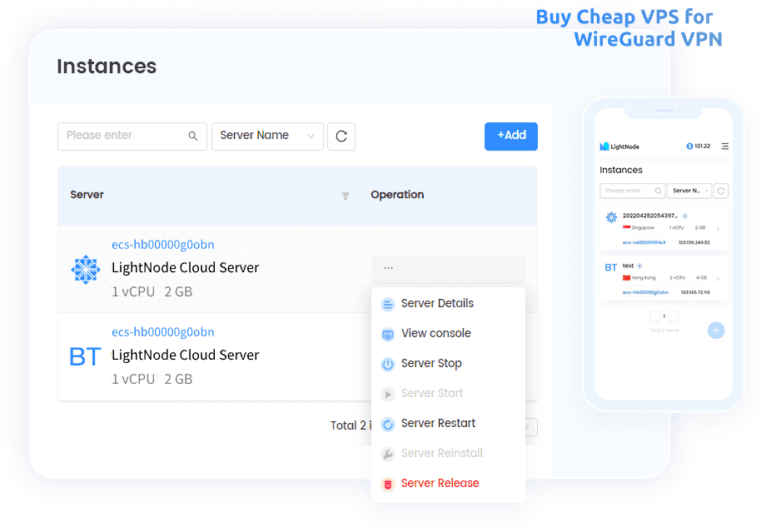Click '1 vCPU 2 GB' in the BT row
The height and width of the screenshot is (532, 766).
[152, 380]
